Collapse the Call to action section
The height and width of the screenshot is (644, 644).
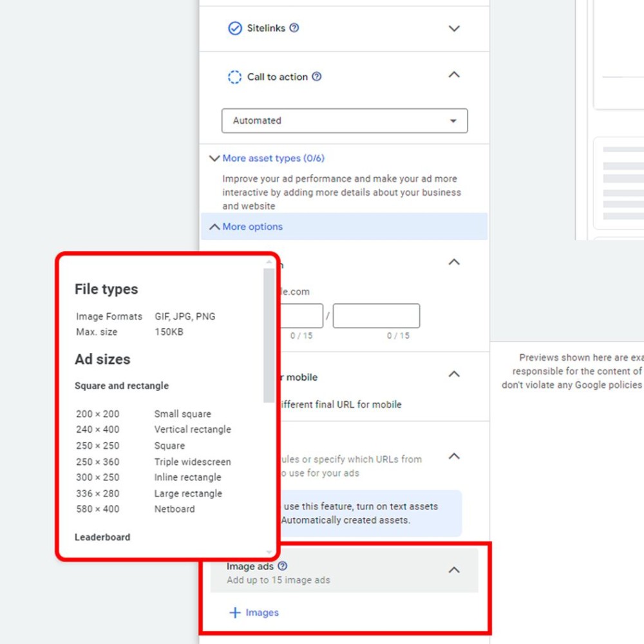tap(454, 75)
